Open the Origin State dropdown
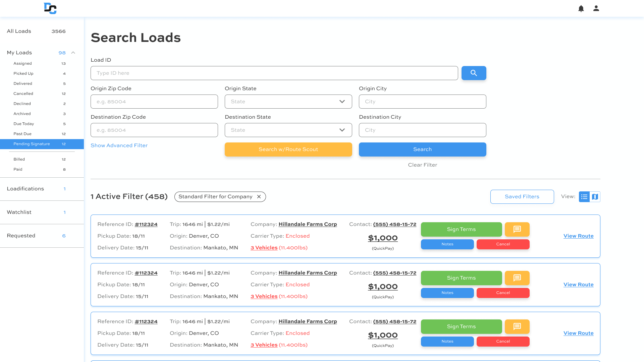644x362 pixels. tap(288, 102)
